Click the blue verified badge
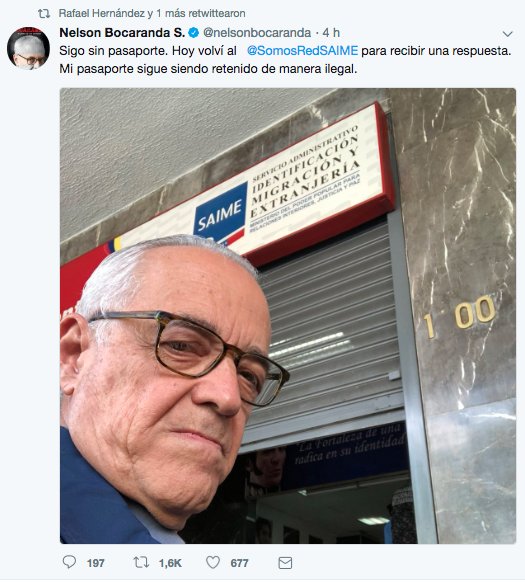Image resolution: width=525 pixels, height=582 pixels. 193,33
